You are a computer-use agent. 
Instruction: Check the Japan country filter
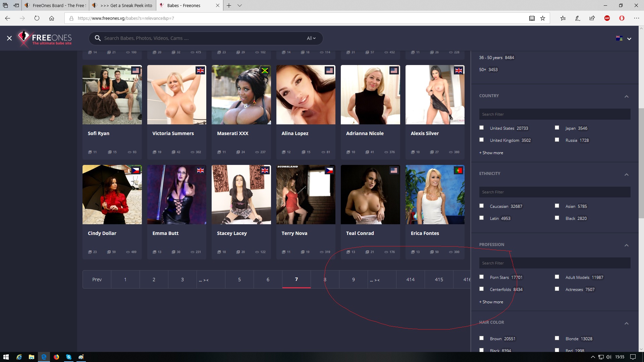click(x=557, y=128)
